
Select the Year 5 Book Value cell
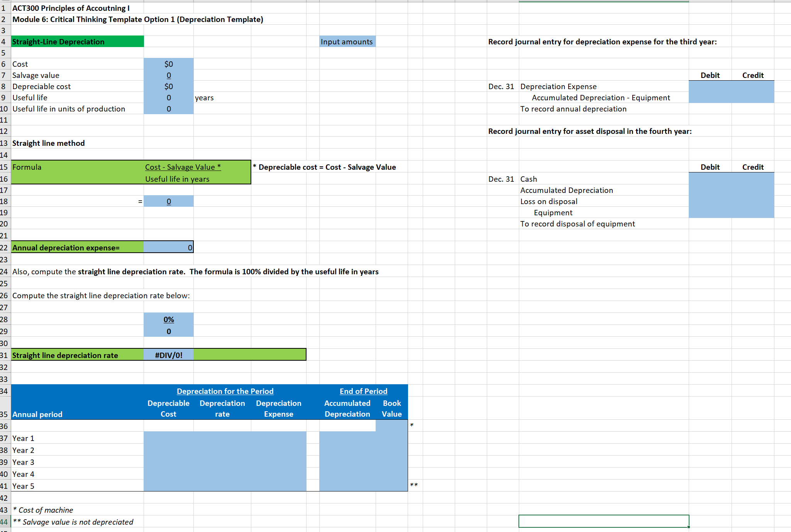pos(391,486)
